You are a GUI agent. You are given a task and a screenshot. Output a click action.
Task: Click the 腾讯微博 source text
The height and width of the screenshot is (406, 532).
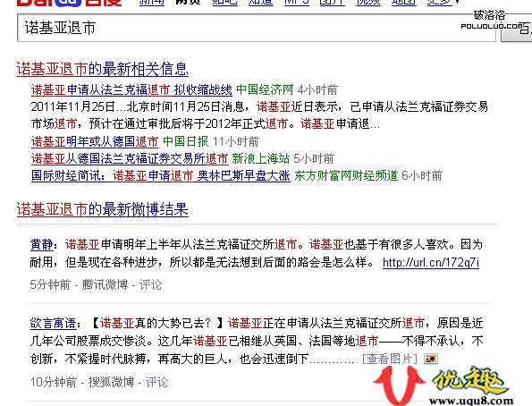105,284
